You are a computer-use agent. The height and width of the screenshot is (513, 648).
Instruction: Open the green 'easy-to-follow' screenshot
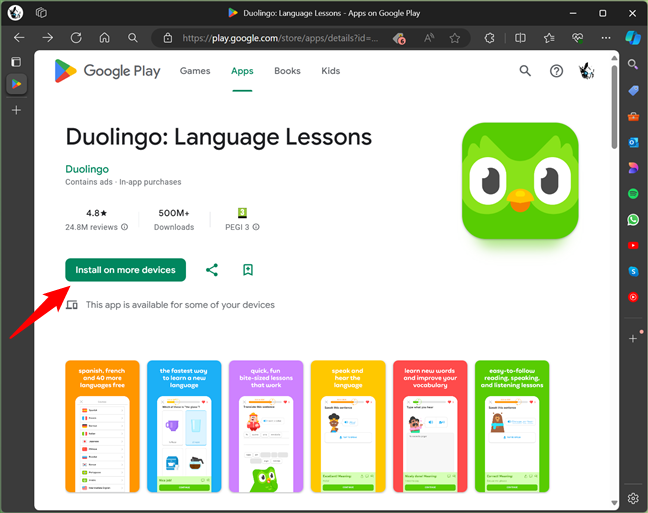tap(512, 426)
